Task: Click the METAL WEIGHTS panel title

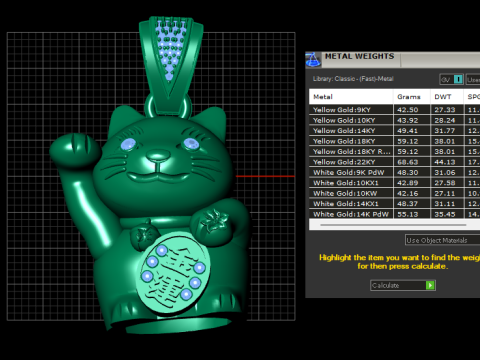Action: pos(359,56)
